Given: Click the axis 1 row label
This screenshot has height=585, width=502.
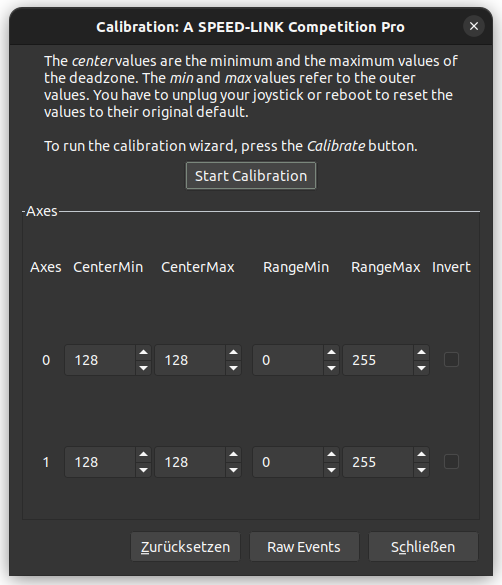Looking at the screenshot, I should [46, 462].
